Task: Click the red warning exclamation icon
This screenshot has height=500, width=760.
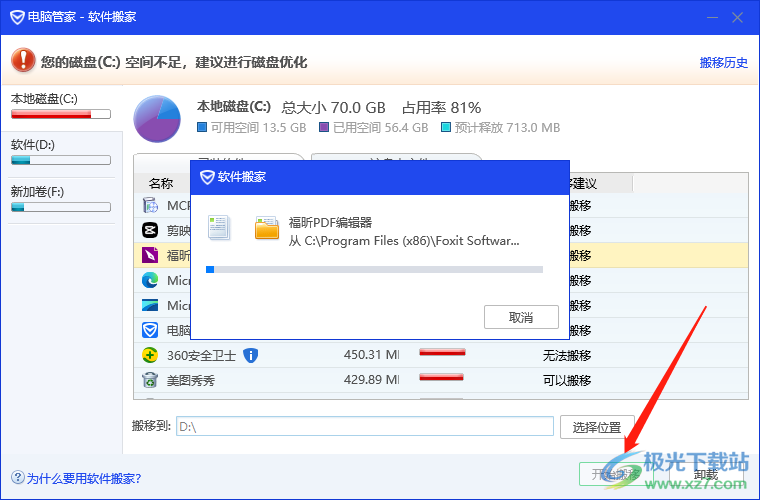Action: tap(23, 61)
